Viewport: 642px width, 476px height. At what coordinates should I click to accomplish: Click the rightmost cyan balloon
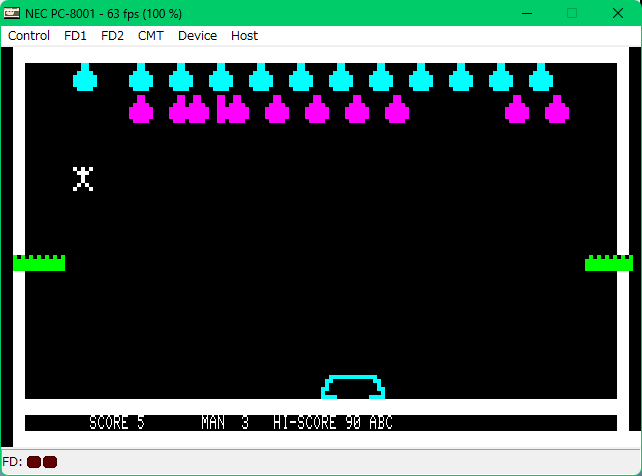tap(541, 77)
